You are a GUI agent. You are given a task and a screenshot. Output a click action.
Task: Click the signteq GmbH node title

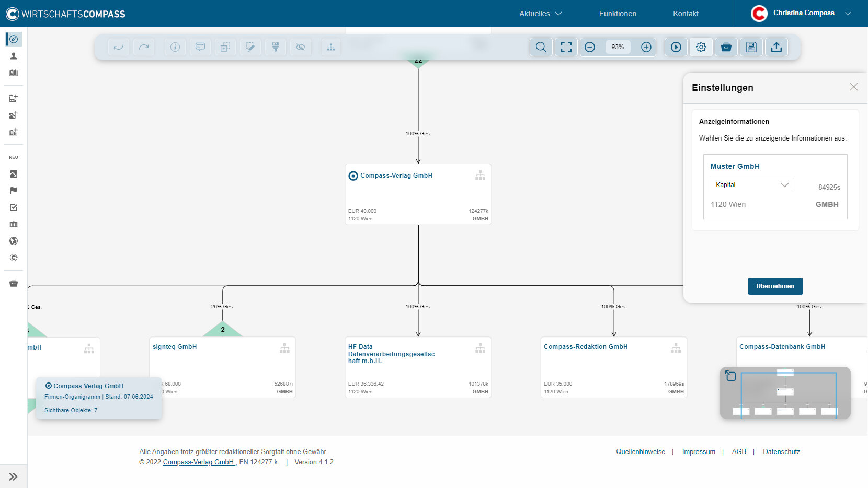175,347
